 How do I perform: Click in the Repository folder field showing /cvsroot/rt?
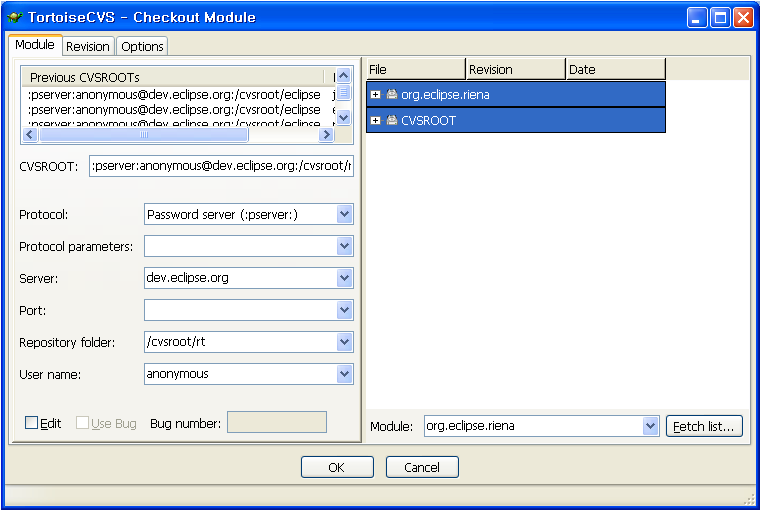[x=241, y=342]
